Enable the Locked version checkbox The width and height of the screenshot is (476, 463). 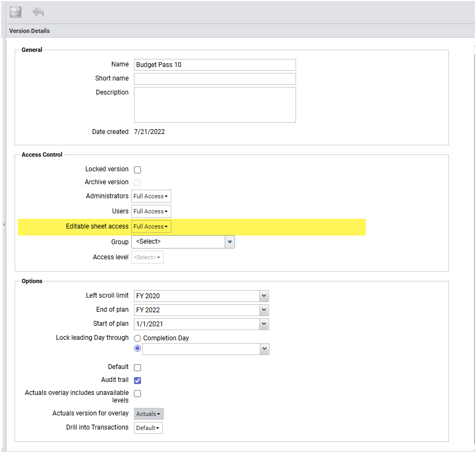click(x=137, y=170)
